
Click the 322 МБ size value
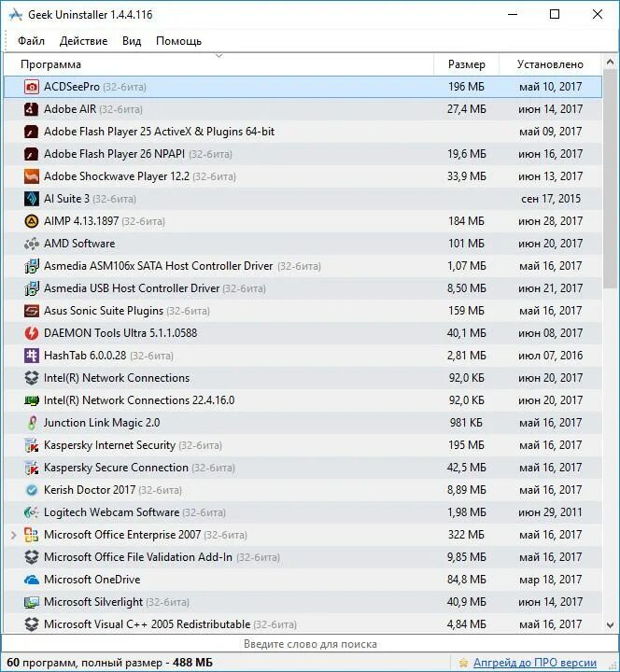[x=466, y=535]
